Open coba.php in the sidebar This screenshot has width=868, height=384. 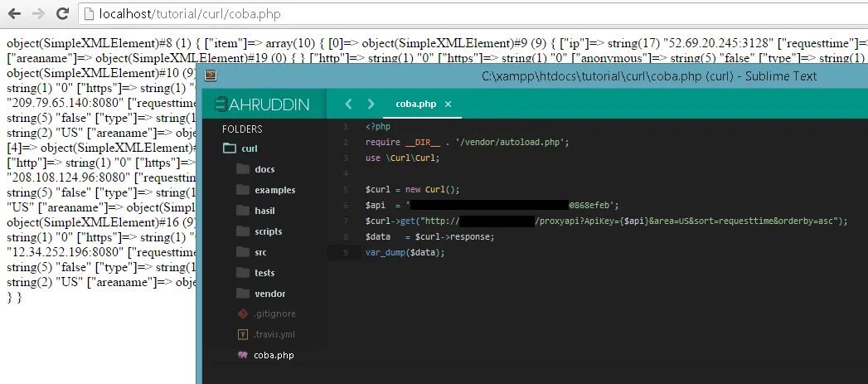pos(274,355)
